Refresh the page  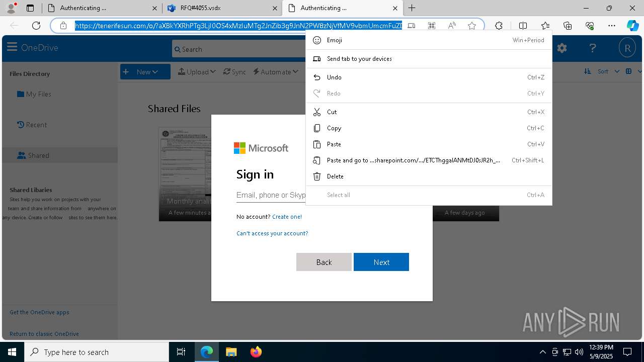point(36,26)
